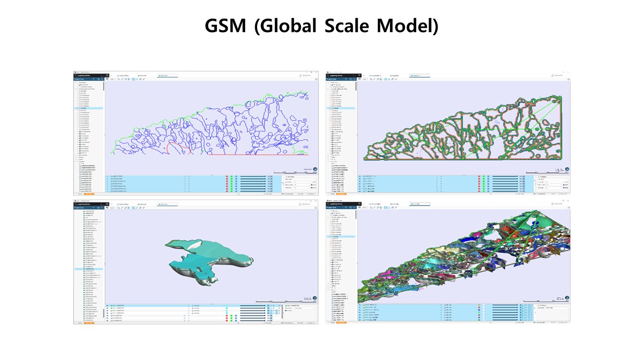
Task: Toggle eye icon of first shape-list row, blue contour window
Action: pyautogui.click(x=107, y=176)
